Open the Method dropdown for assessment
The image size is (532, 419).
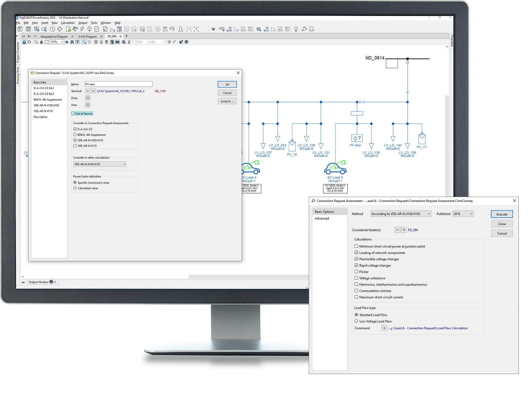(401, 214)
